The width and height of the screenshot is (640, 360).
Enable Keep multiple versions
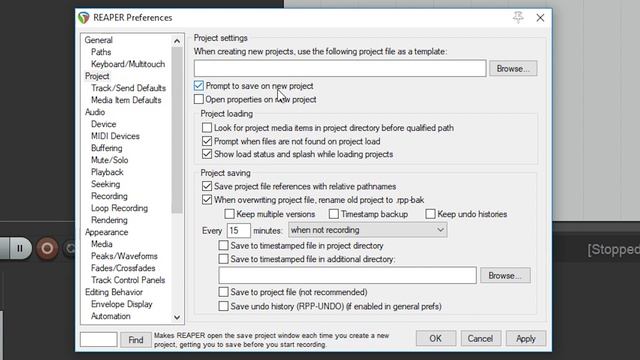(229, 214)
